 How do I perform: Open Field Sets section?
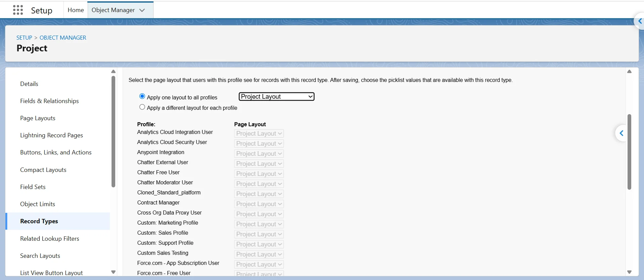pos(33,187)
